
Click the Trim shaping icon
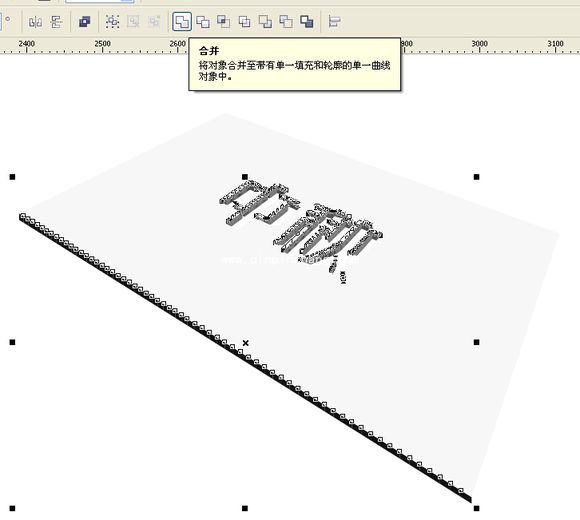tap(203, 22)
